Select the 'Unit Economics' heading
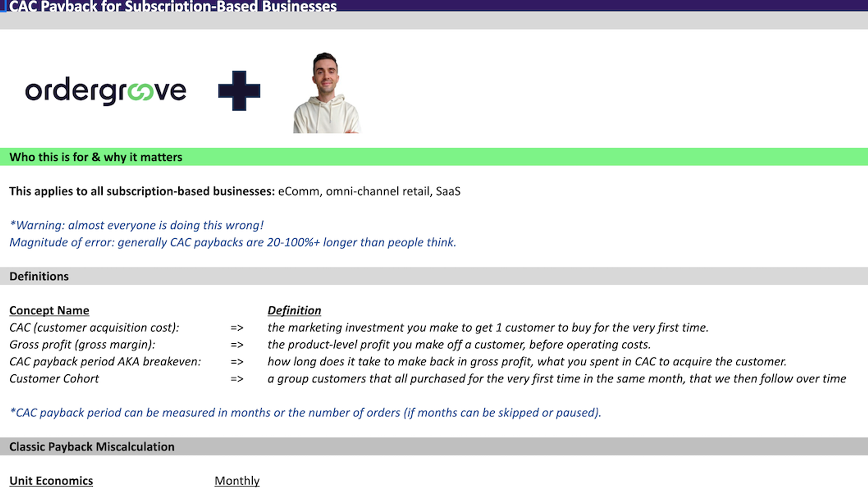This screenshot has height=488, width=868. [51, 481]
